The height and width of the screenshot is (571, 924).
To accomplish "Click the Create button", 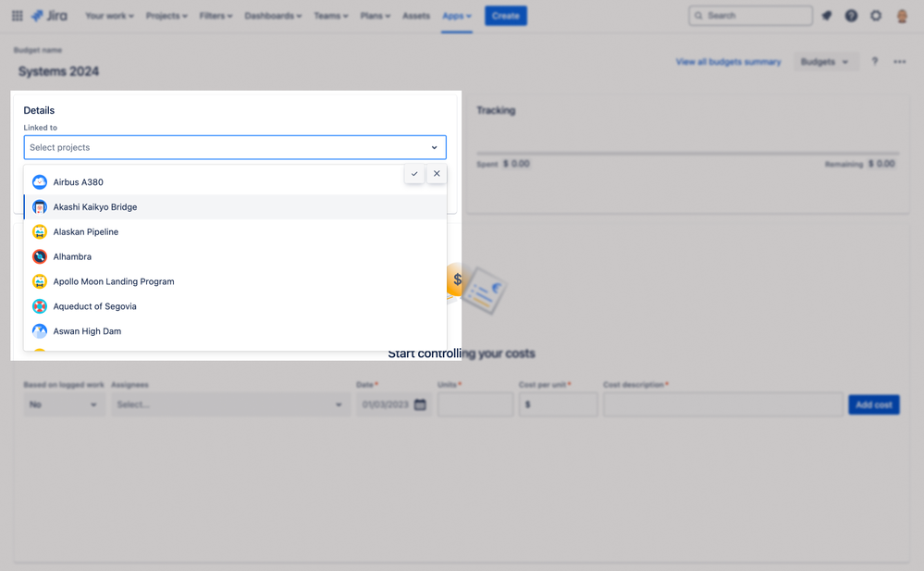I will [505, 15].
